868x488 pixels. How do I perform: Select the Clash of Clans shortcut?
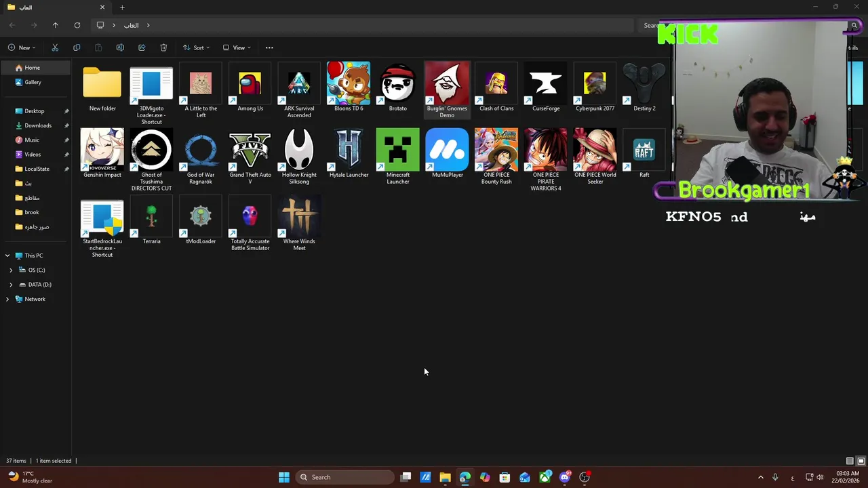pos(496,87)
